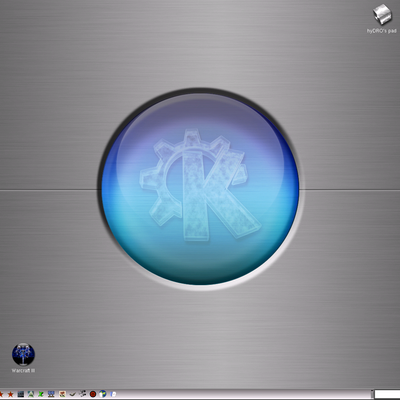Click the red circular panel icon
The image size is (400, 400).
click(93, 394)
